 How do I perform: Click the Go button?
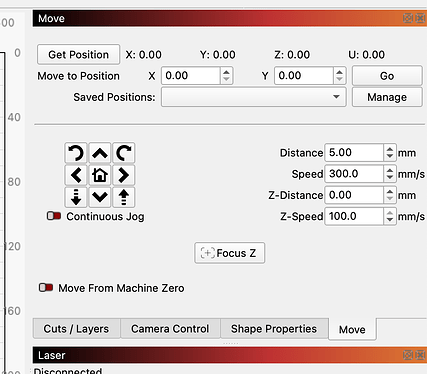click(387, 76)
